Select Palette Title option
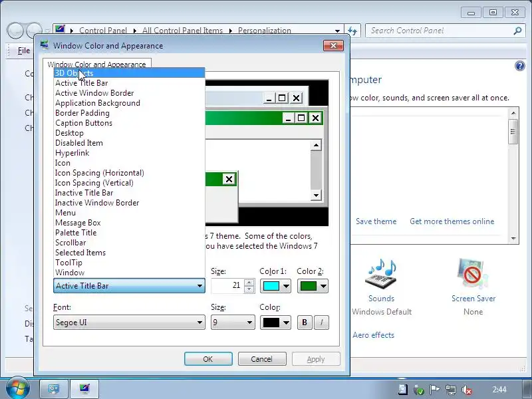The height and width of the screenshot is (399, 532). coord(129,233)
